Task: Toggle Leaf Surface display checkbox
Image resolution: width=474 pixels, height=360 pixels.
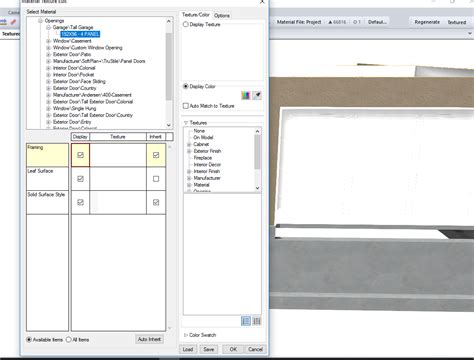Action: click(80, 179)
